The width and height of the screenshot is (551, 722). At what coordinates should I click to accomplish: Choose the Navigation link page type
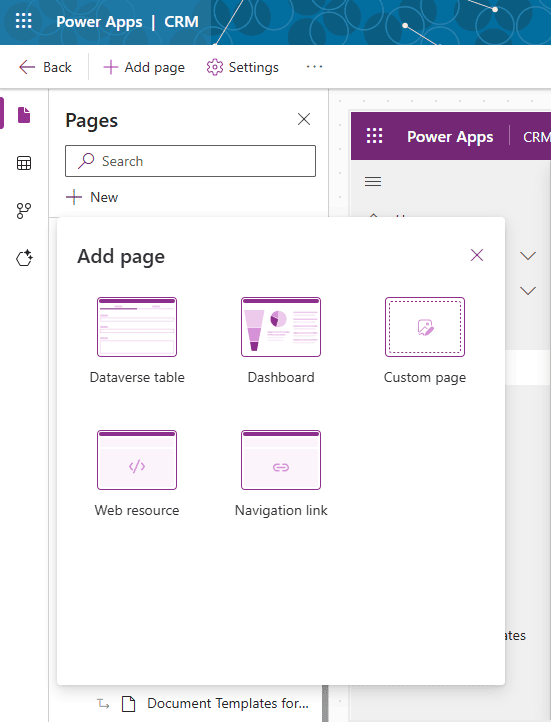click(281, 474)
